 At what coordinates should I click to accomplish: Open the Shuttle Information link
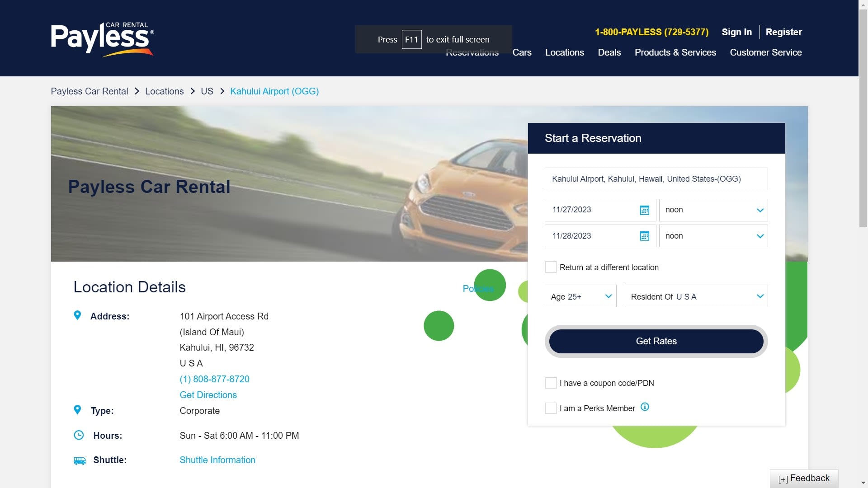click(217, 460)
